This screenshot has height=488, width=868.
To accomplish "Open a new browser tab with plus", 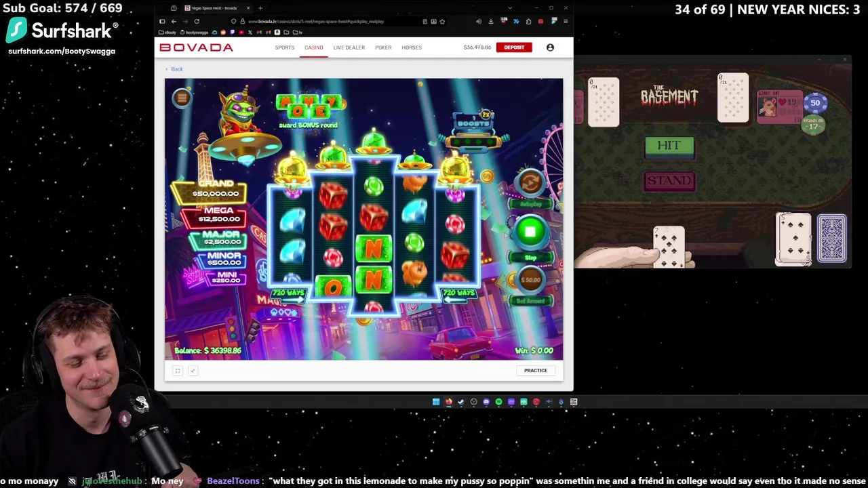I will [260, 8].
